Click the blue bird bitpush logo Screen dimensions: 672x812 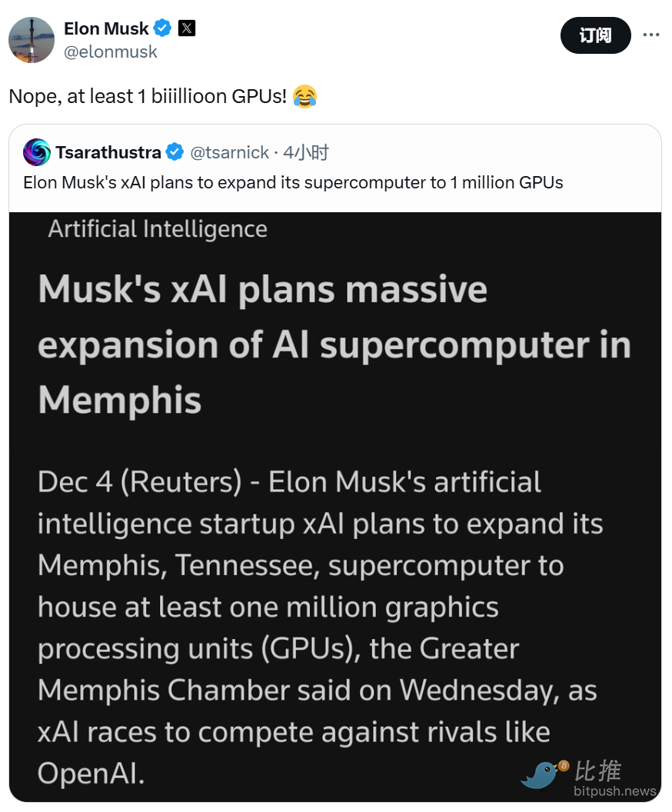(x=544, y=775)
